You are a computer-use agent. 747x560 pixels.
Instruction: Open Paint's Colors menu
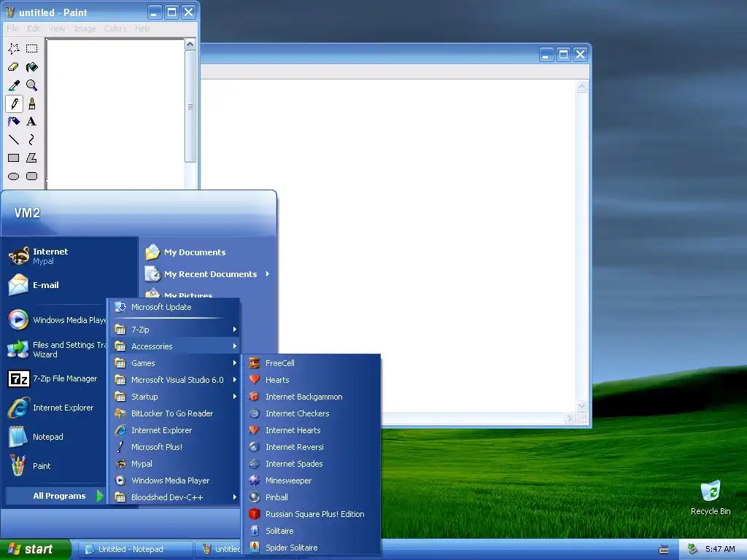(x=116, y=28)
